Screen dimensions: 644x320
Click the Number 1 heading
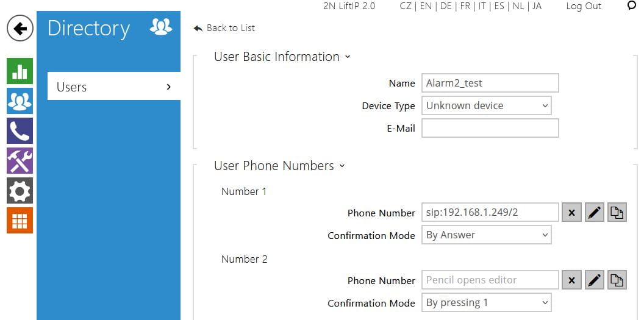click(244, 191)
